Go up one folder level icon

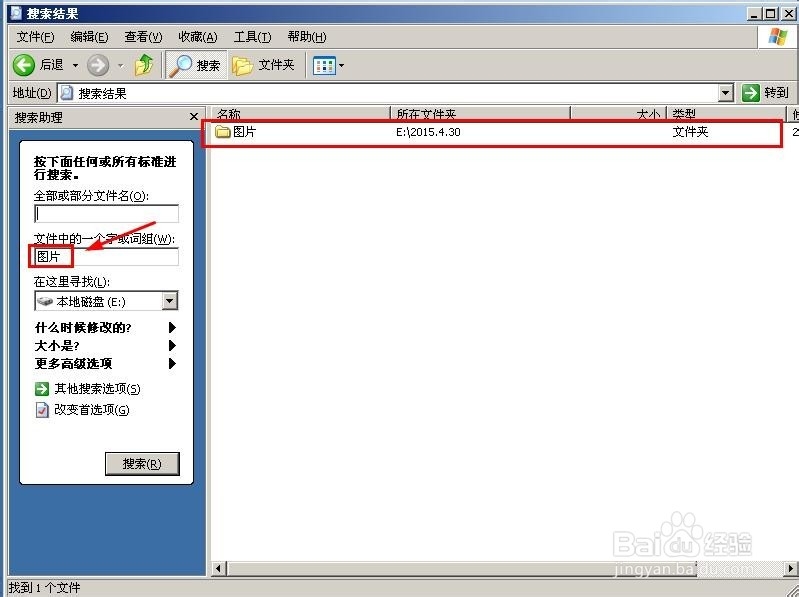pyautogui.click(x=144, y=65)
